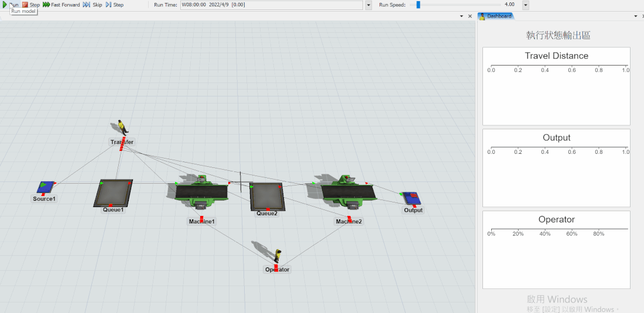Screen dimensions: 644x313
Task: Step the simulation forward once
Action: 114,5
